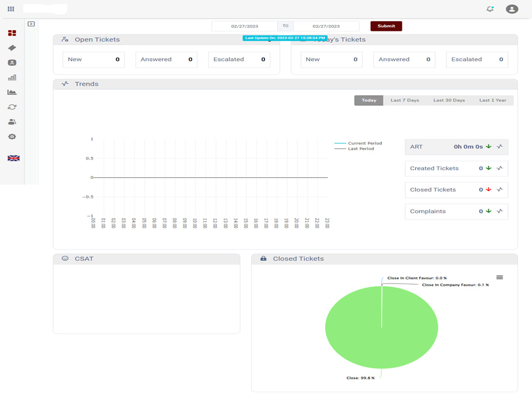Open the apps grid menu
The height and width of the screenshot is (399, 532).
pyautogui.click(x=11, y=9)
